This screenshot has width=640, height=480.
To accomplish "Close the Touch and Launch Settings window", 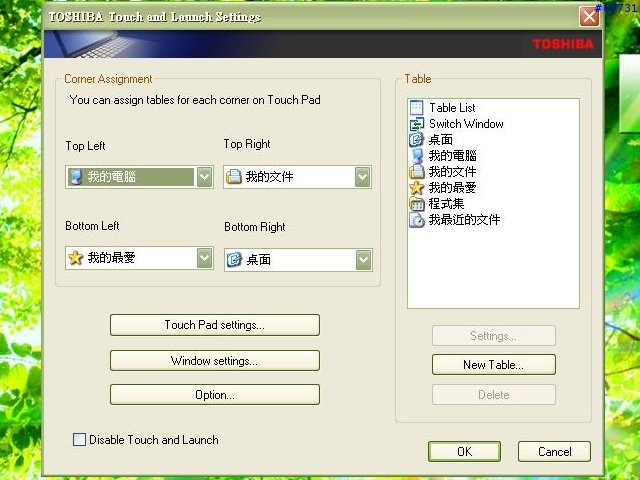I will 589,17.
